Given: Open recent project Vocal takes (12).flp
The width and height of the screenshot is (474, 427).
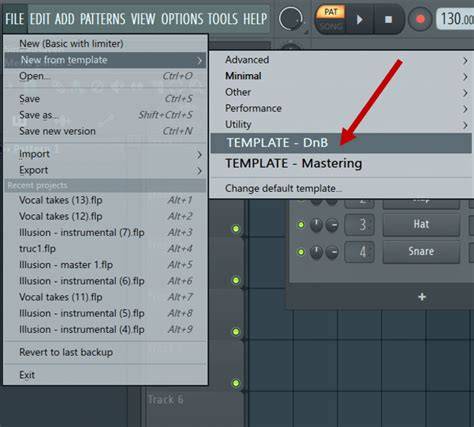Looking at the screenshot, I should (105, 216).
